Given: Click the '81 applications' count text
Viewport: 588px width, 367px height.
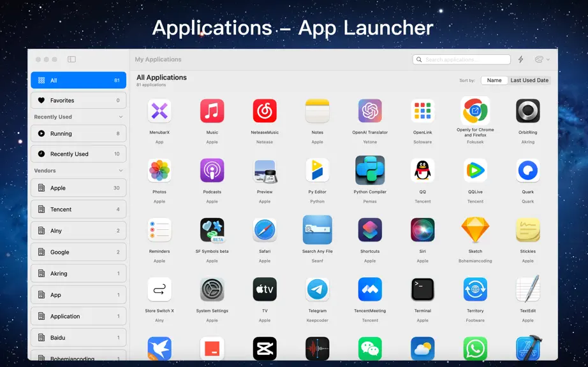Looking at the screenshot, I should coord(151,85).
